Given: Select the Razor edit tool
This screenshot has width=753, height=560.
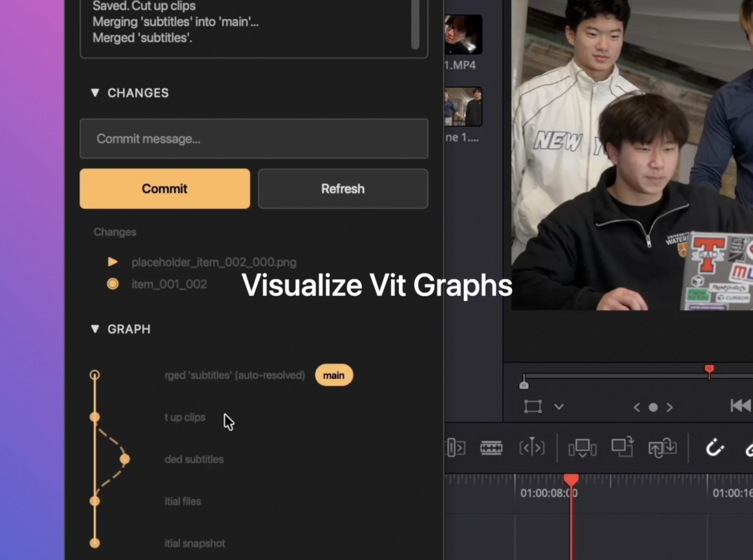Looking at the screenshot, I should [492, 448].
